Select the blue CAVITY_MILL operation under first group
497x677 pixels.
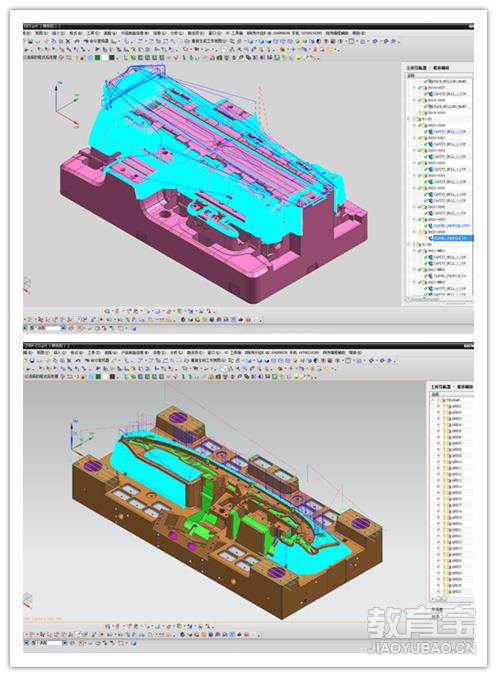(447, 131)
